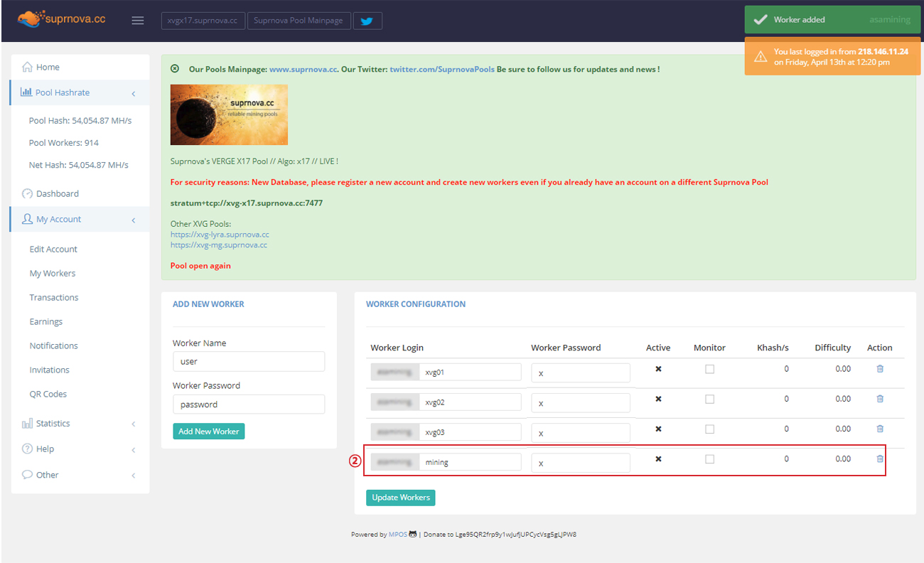Delete the xvg01 worker trash icon
Viewport: 924px width, 563px height.
[880, 369]
